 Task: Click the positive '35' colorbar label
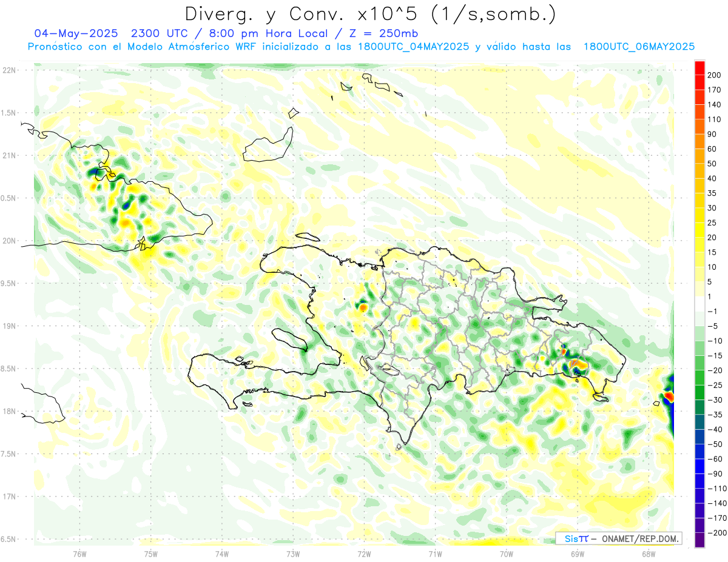coord(713,193)
